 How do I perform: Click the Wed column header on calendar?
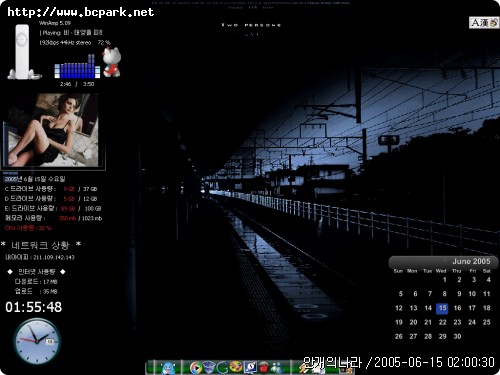pos(441,271)
